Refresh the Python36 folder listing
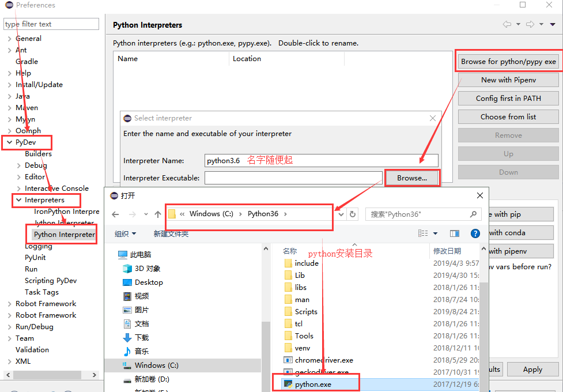The width and height of the screenshot is (563, 392). pyautogui.click(x=353, y=214)
